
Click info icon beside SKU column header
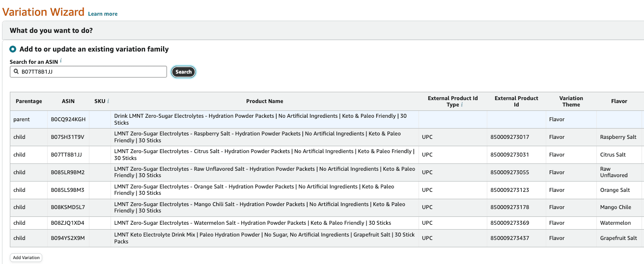108,101
